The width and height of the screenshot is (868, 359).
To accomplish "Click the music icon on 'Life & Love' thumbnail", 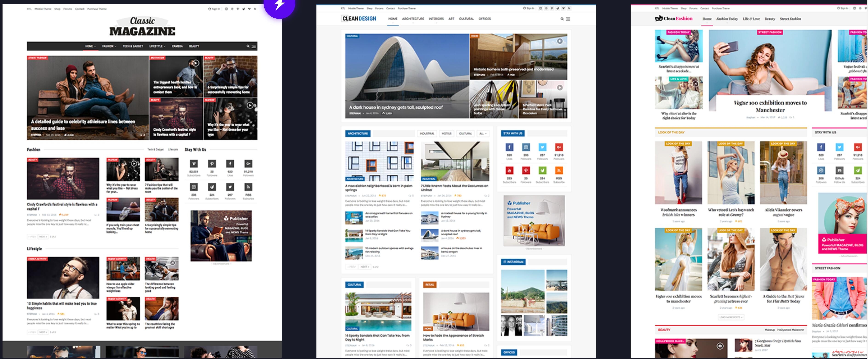I will pyautogui.click(x=695, y=84).
